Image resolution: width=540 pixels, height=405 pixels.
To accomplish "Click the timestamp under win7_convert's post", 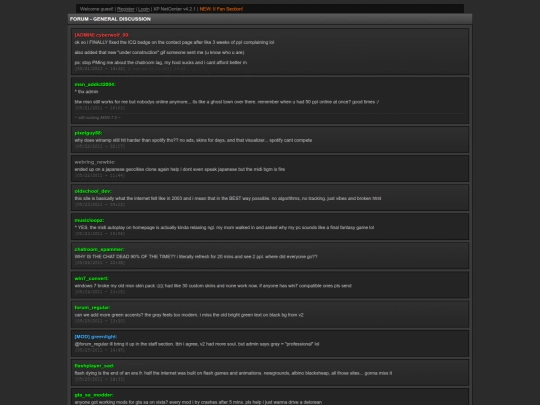I will tap(100, 292).
